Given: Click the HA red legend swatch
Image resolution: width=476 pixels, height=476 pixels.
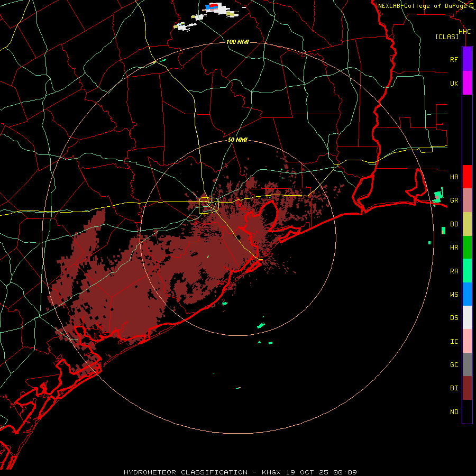Looking at the screenshot, I should (467, 177).
